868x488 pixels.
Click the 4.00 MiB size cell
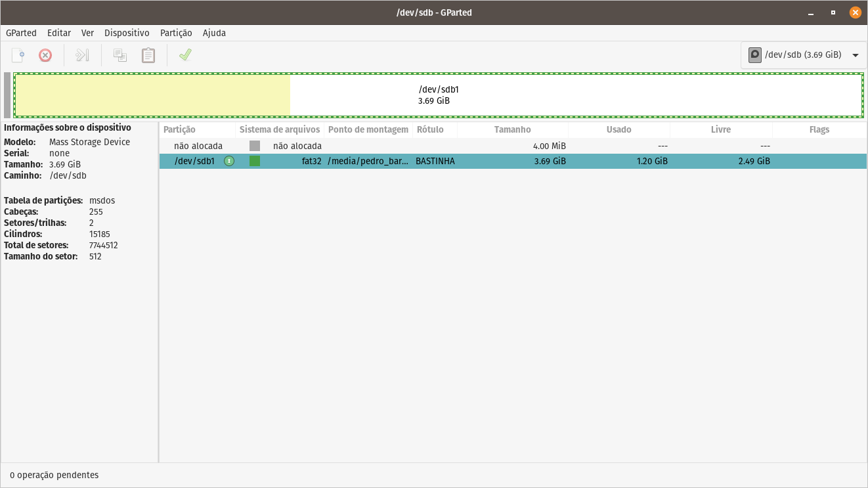tap(550, 146)
